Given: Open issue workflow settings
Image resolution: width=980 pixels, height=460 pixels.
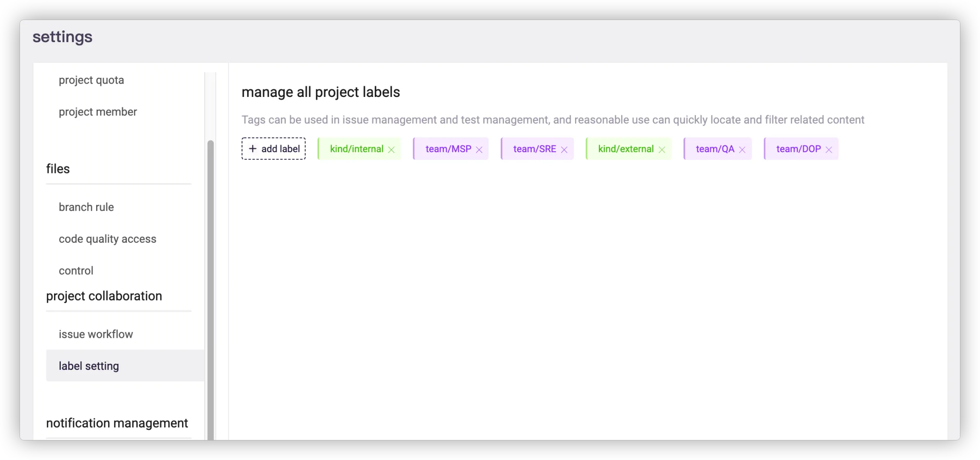Looking at the screenshot, I should 96,334.
